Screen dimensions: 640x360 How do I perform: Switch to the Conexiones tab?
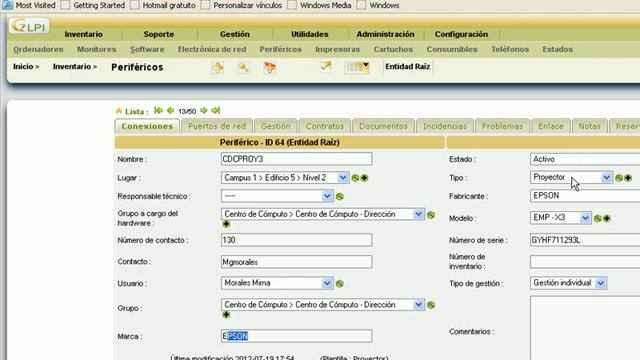coord(147,126)
